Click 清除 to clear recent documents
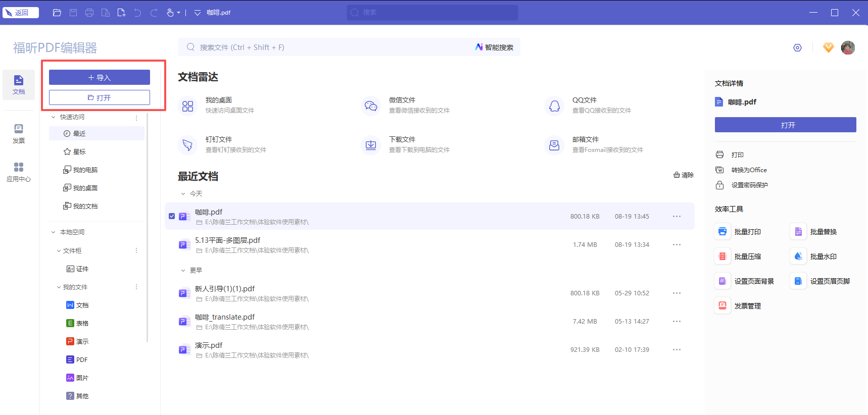 684,175
